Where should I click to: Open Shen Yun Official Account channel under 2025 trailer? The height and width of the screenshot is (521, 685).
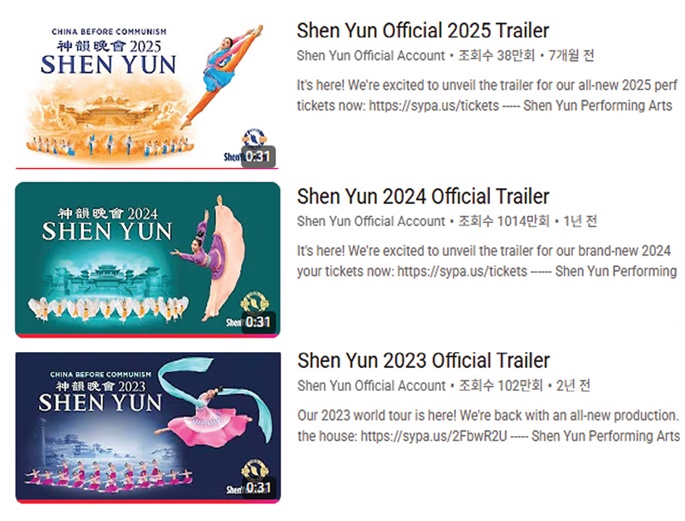click(371, 55)
